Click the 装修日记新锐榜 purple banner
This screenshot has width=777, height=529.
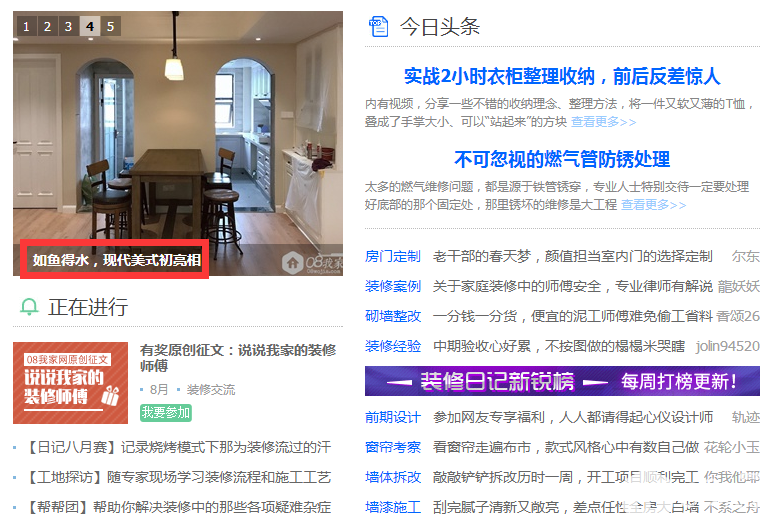(562, 381)
